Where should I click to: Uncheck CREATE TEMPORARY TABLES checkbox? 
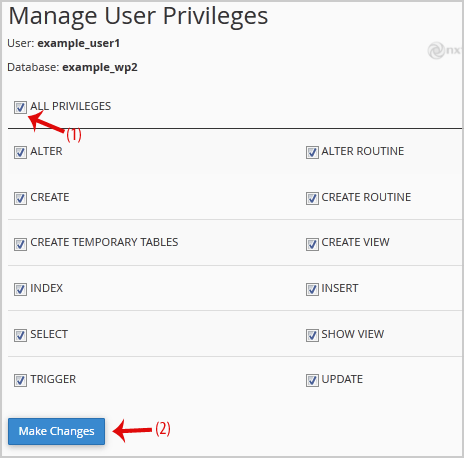20,244
